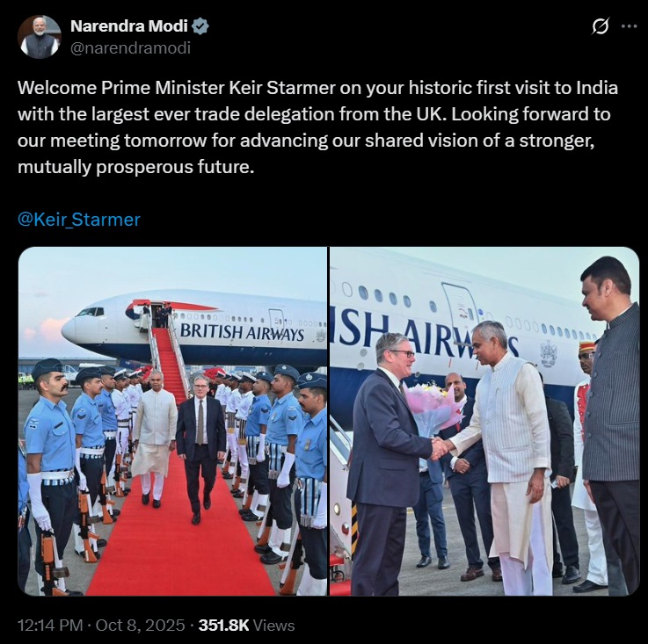This screenshot has height=644, width=648.
Task: Click the Narendra Modi display name
Action: pos(129,26)
